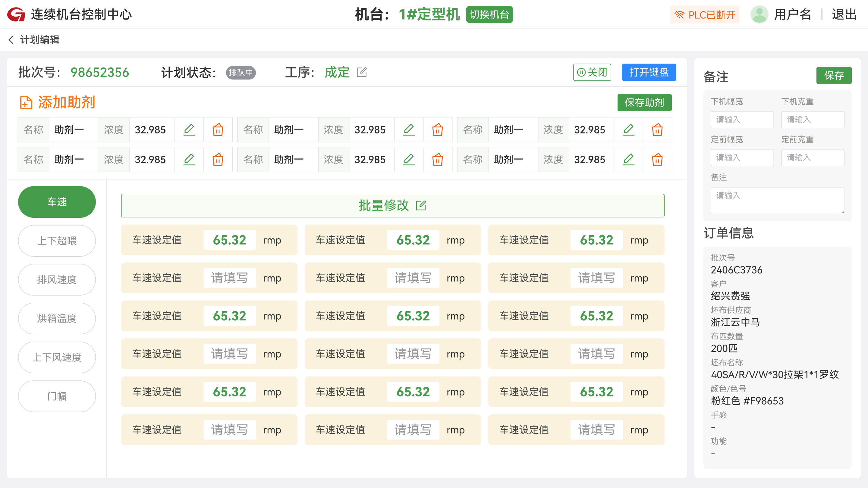Click the 切换机台 button

point(489,14)
